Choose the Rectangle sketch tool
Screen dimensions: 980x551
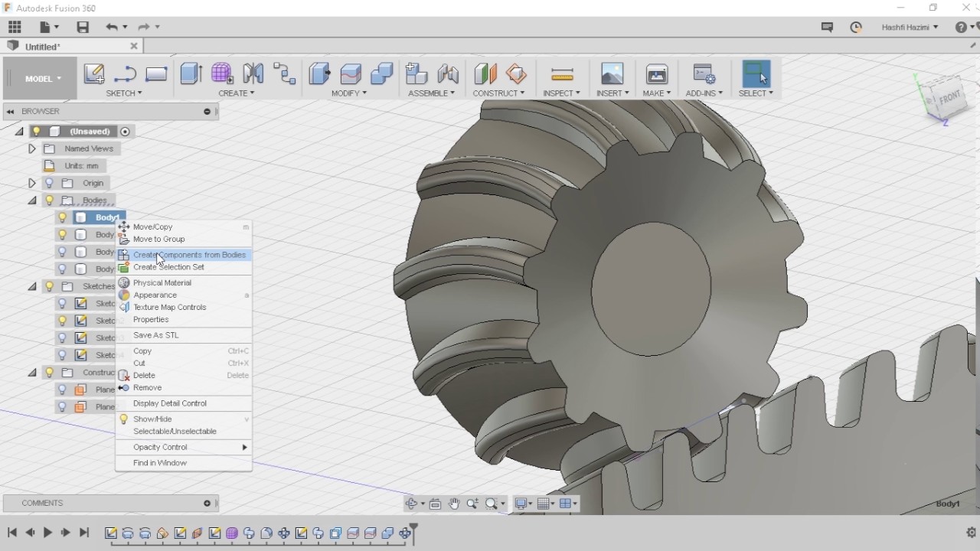coord(156,73)
